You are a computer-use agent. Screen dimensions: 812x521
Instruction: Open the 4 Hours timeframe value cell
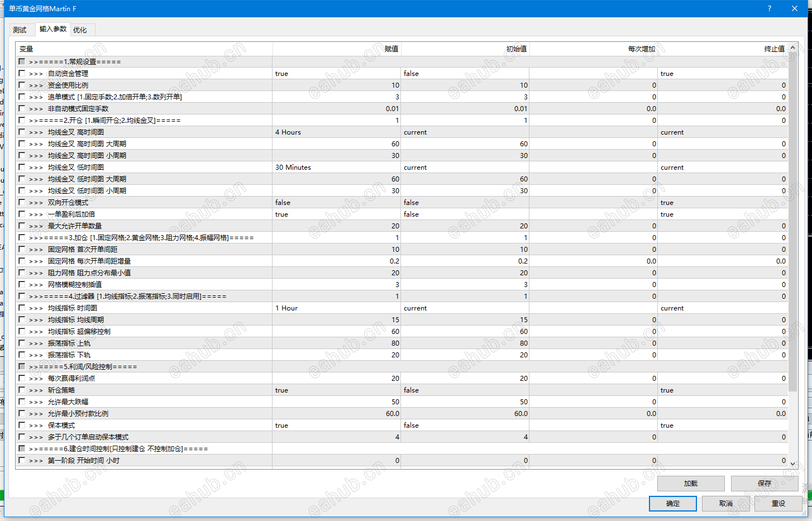tap(336, 132)
